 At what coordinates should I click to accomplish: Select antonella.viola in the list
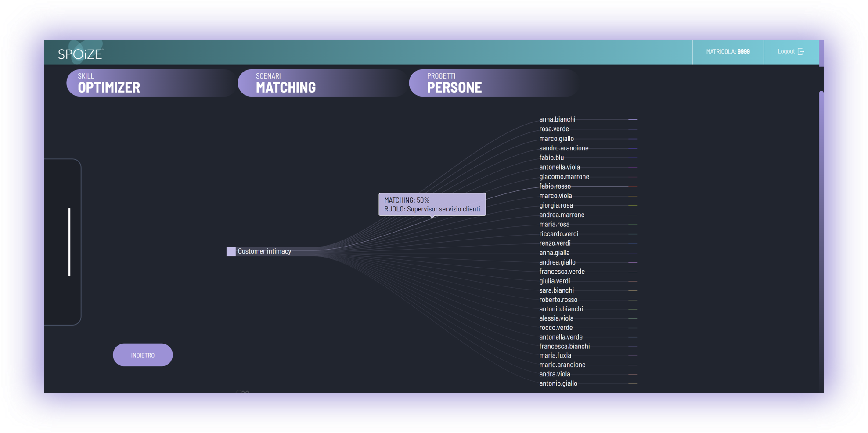(559, 167)
